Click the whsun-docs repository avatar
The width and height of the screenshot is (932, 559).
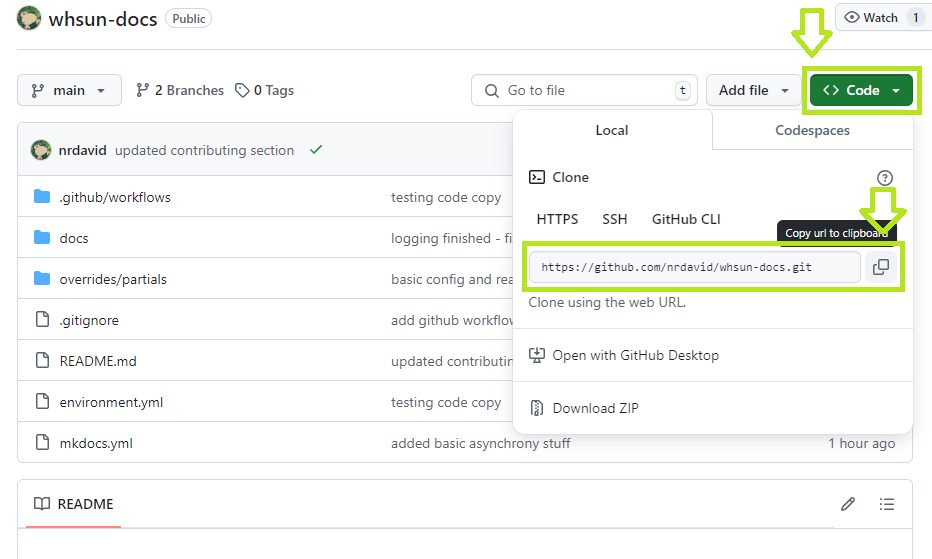[x=29, y=18]
